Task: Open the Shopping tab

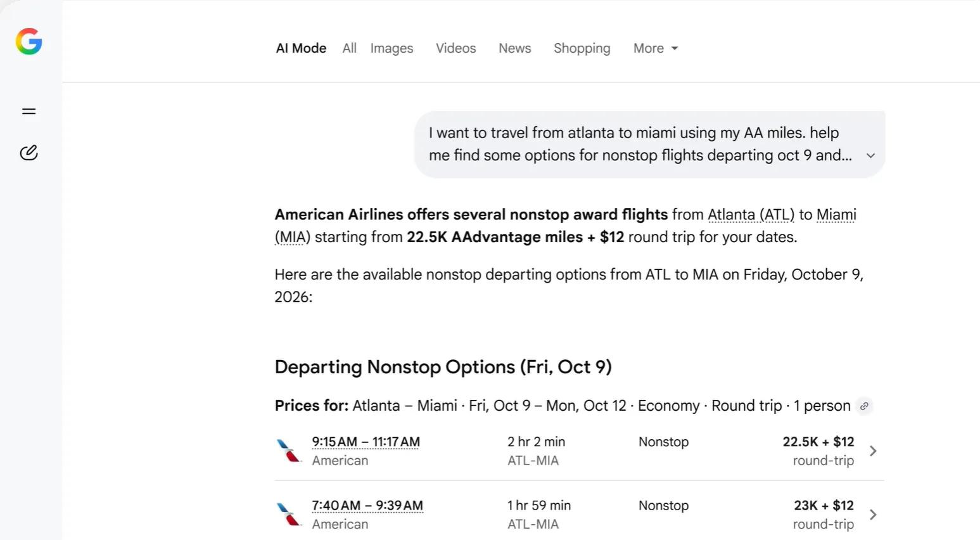Action: (x=582, y=48)
